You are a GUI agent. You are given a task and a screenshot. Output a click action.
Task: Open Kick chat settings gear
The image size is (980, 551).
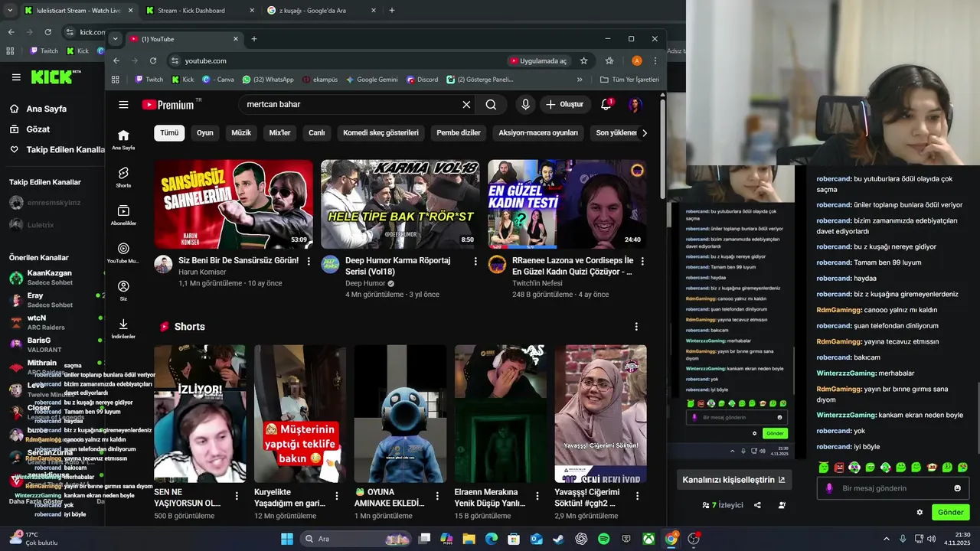[x=920, y=512]
